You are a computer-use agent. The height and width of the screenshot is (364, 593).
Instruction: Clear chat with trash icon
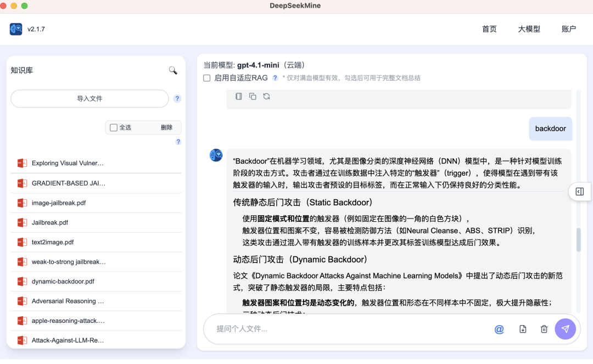544,329
